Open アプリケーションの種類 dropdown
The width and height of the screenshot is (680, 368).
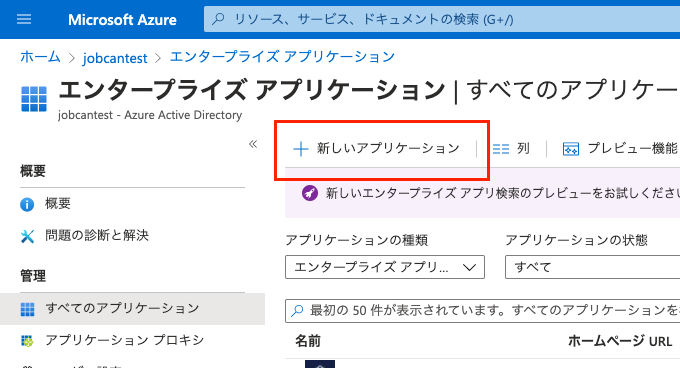385,267
